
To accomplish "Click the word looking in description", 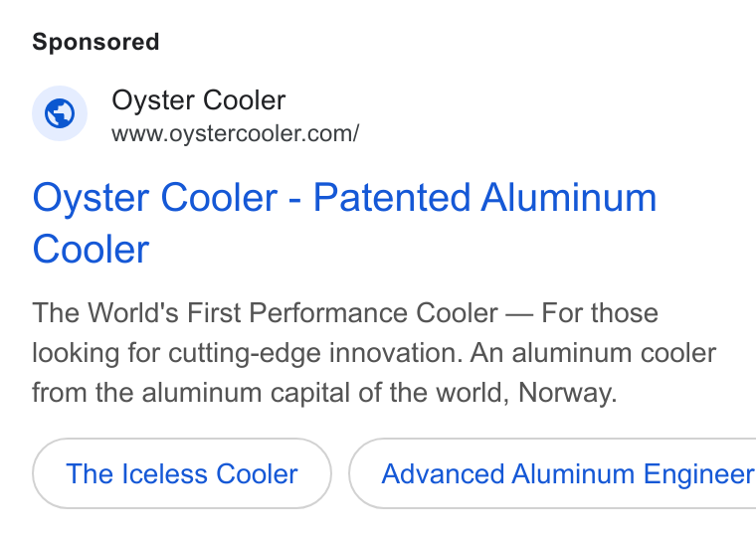I will pyautogui.click(x=76, y=354).
